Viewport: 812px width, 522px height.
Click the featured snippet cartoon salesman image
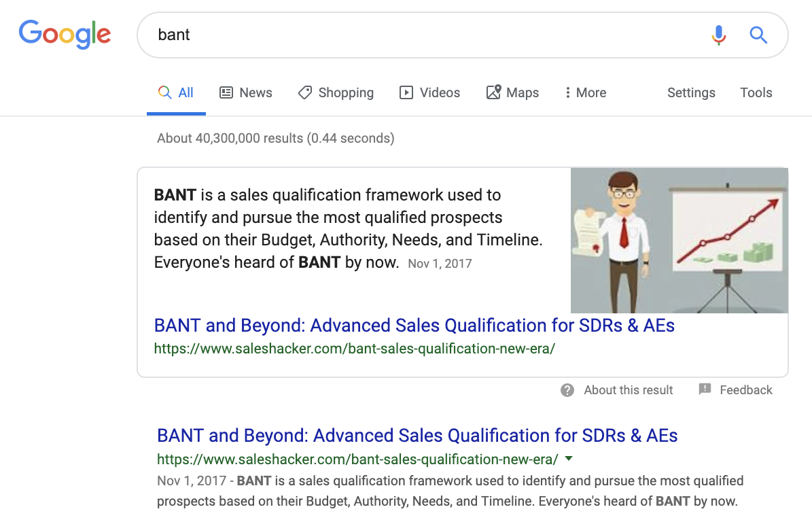[x=679, y=240]
